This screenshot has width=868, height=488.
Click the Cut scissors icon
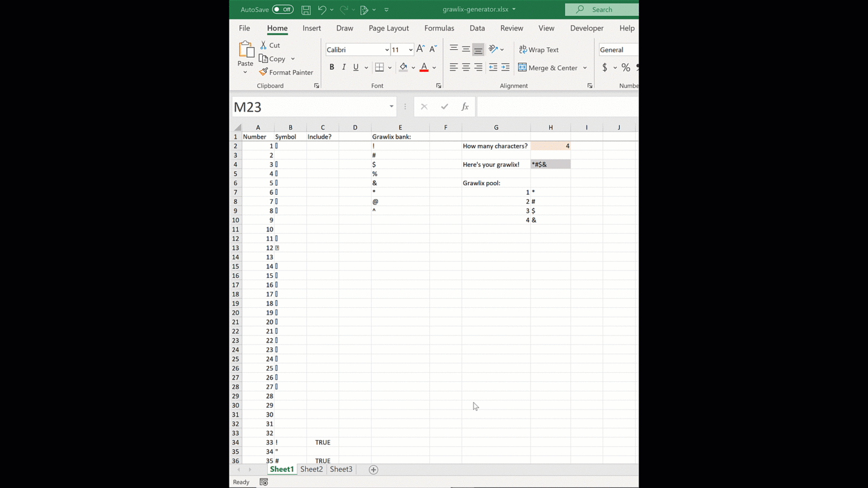(263, 45)
